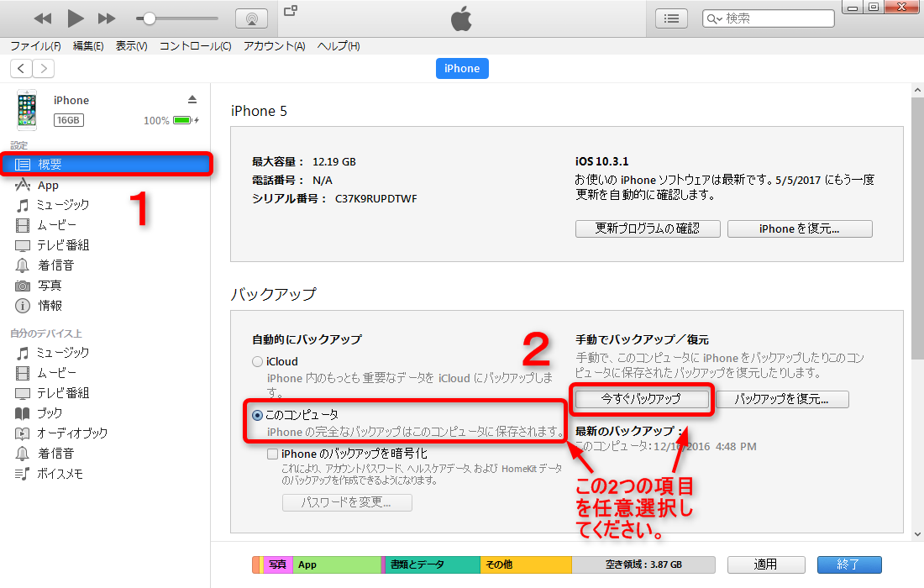This screenshot has height=588, width=924.
Task: Open ボイスメモ in the device list
Action: point(60,474)
